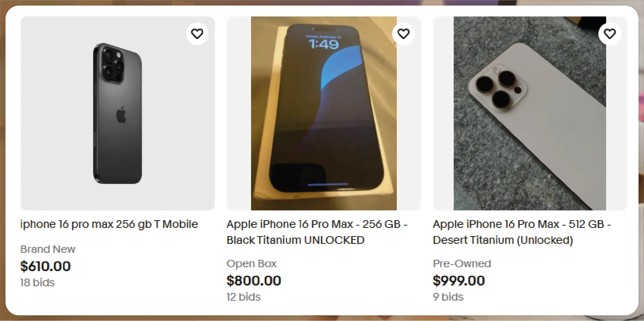The height and width of the screenshot is (321, 644).
Task: Click the '12 bids' text
Action: tap(244, 297)
